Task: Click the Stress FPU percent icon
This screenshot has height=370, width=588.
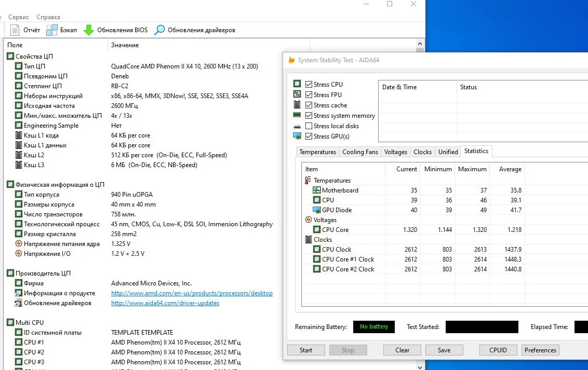Action: [x=297, y=94]
